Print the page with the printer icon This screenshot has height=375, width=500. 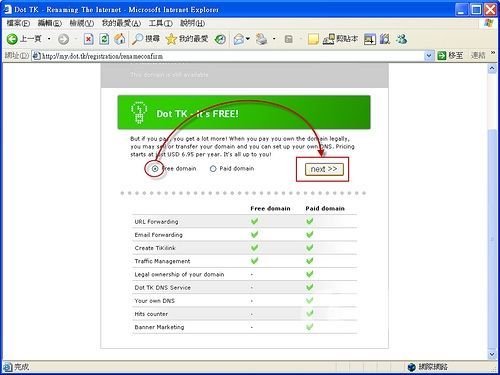262,39
